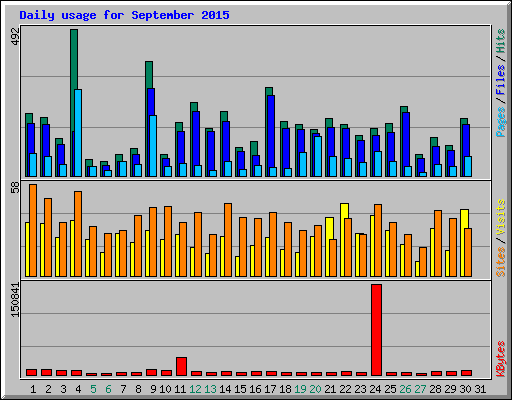Click the red KBytes bar for day 9
512x400 pixels.
tap(152, 373)
